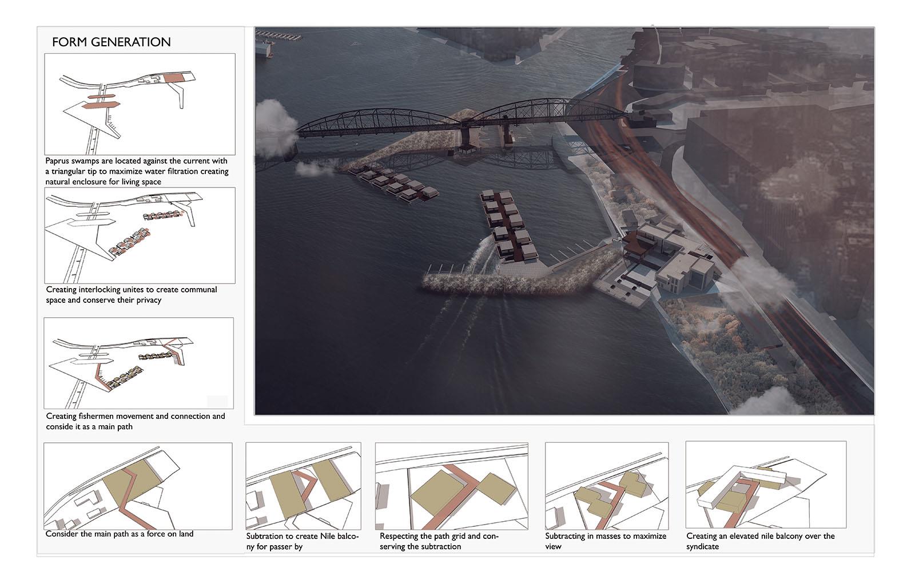Click 'Consider the main path' caption
915x588 pixels.
(120, 534)
